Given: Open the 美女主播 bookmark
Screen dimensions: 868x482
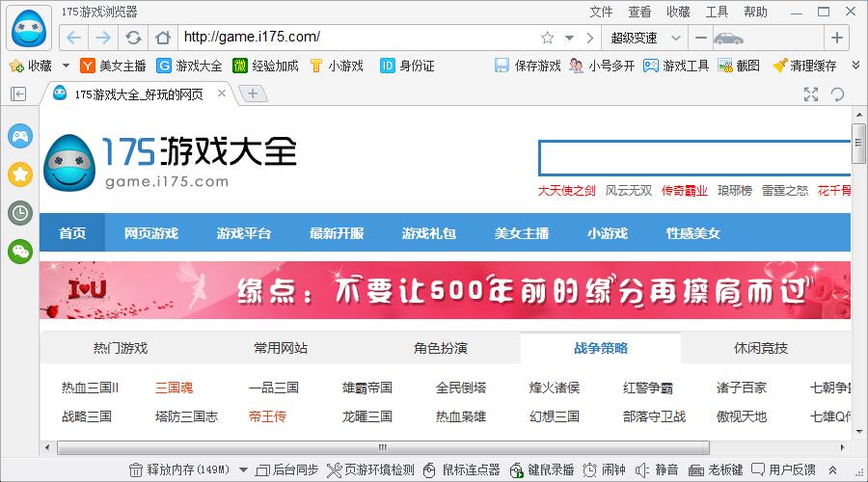Looking at the screenshot, I should click(x=113, y=66).
